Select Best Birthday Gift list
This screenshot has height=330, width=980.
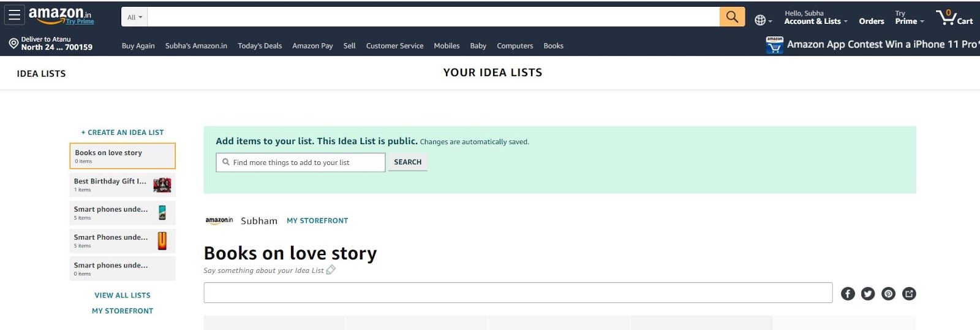pyautogui.click(x=123, y=185)
